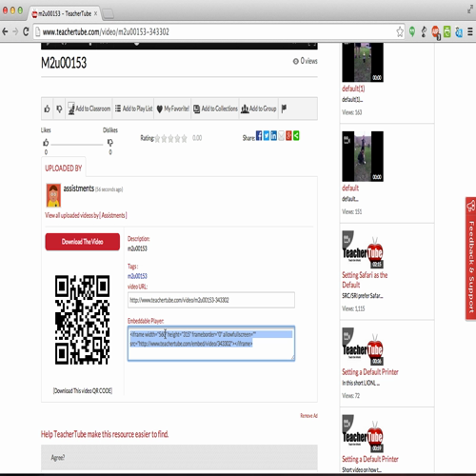Set rating with the fifth star
The image size is (476, 476).
pos(184,138)
